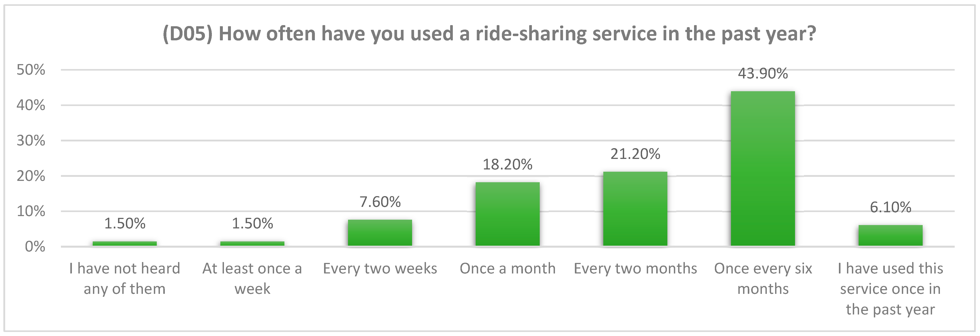This screenshot has width=980, height=336.
Task: Select the 7.60% data label
Action: click(x=380, y=202)
